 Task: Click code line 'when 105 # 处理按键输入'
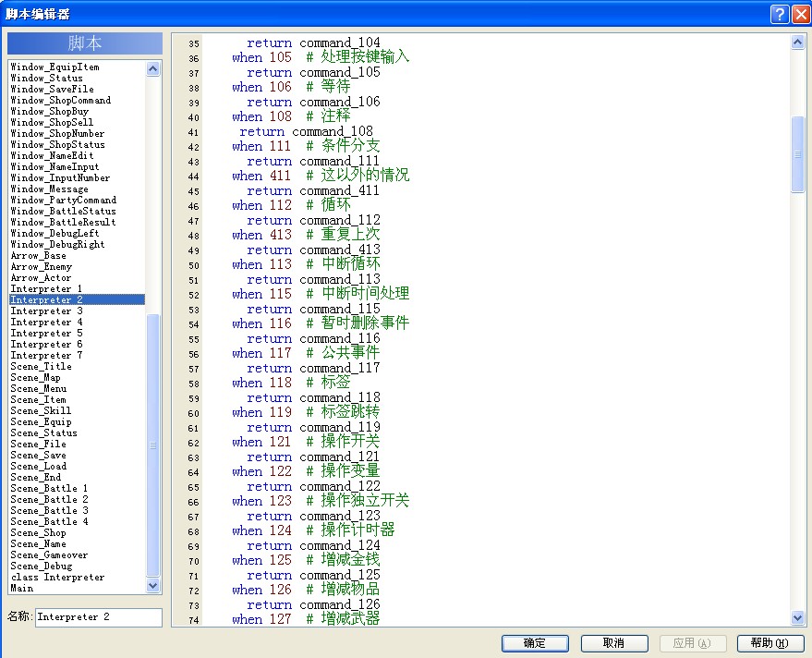point(321,57)
